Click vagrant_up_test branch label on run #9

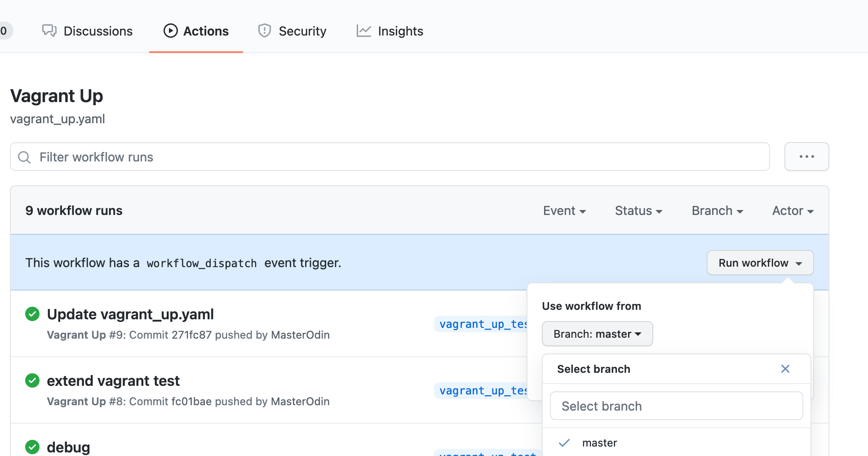click(x=481, y=324)
